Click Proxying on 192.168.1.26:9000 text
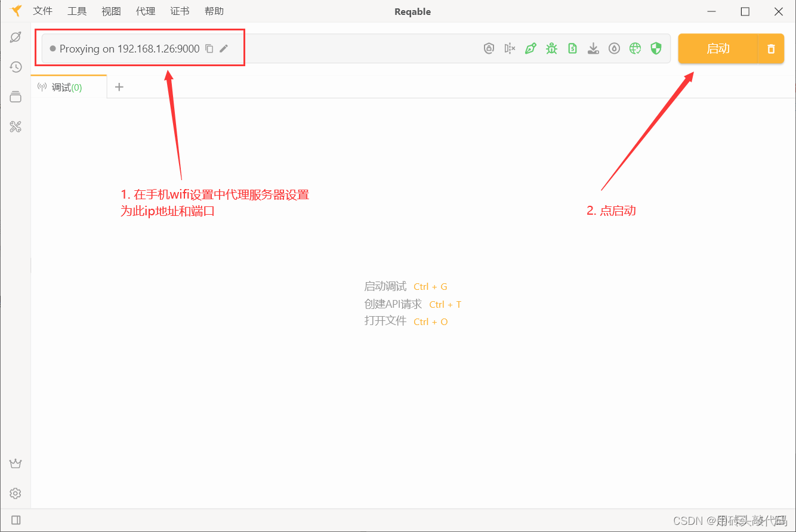 (x=129, y=49)
